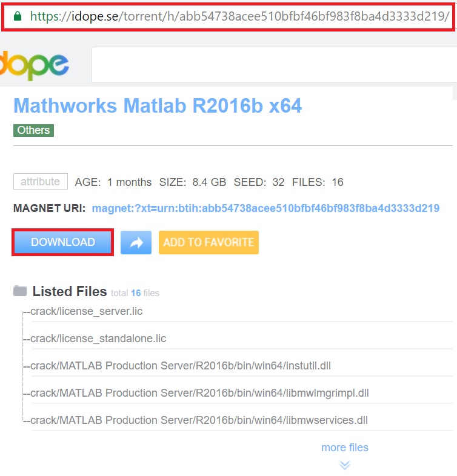The width and height of the screenshot is (457, 476).
Task: Click the green Others category tag
Action: pos(33,130)
